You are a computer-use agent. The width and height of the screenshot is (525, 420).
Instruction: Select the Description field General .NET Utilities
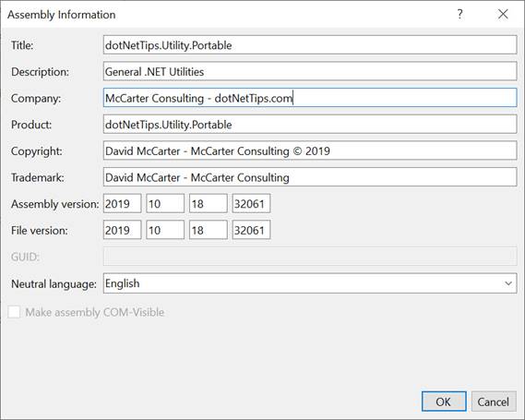310,71
